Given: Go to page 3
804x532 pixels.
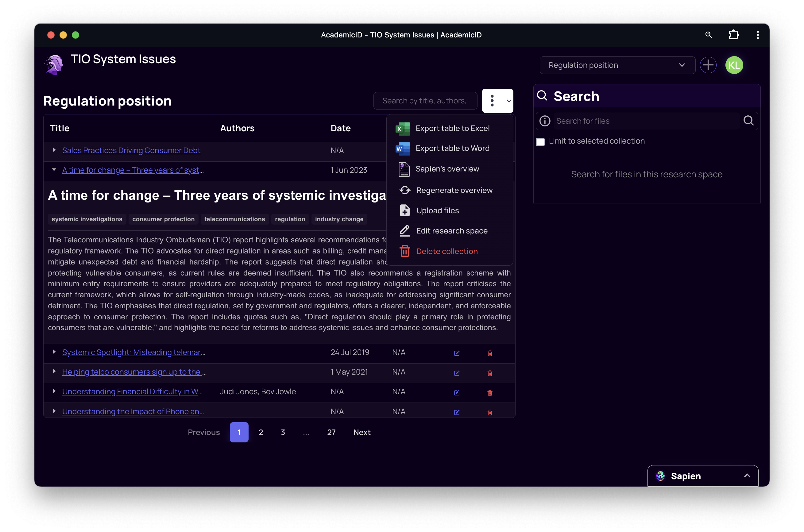Looking at the screenshot, I should click(x=283, y=432).
